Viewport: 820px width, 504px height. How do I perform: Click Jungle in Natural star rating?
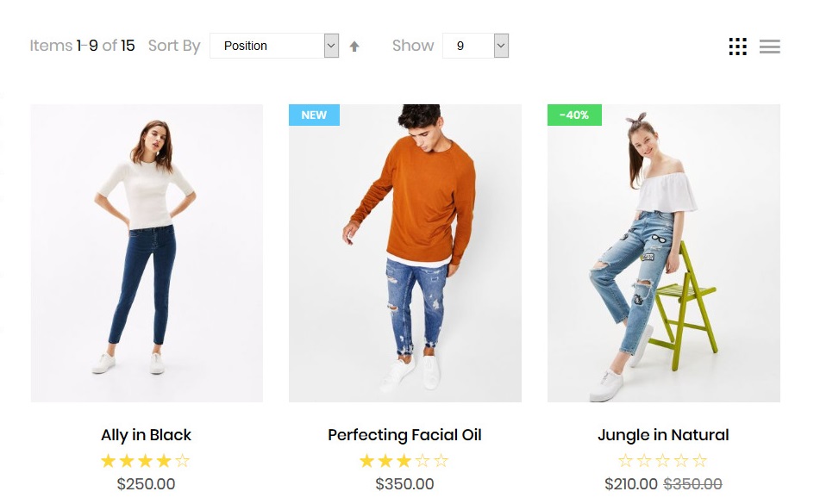tap(663, 461)
